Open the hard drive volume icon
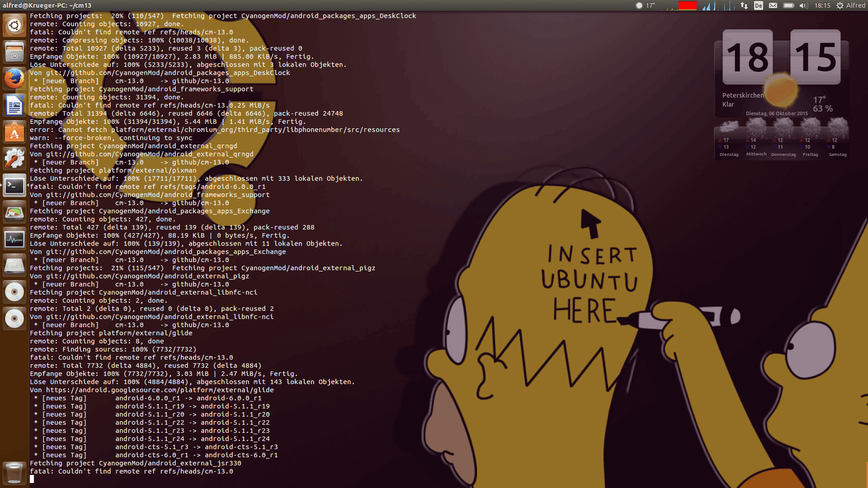This screenshot has height=488, width=868. (x=14, y=265)
